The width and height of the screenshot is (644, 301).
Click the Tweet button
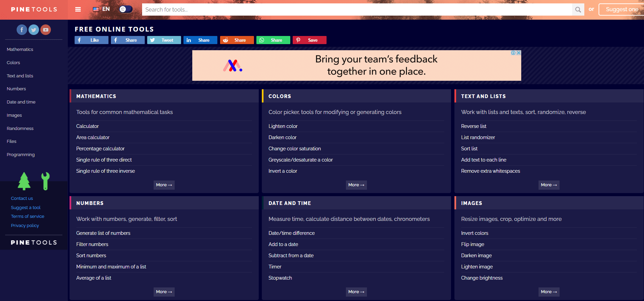tap(164, 40)
